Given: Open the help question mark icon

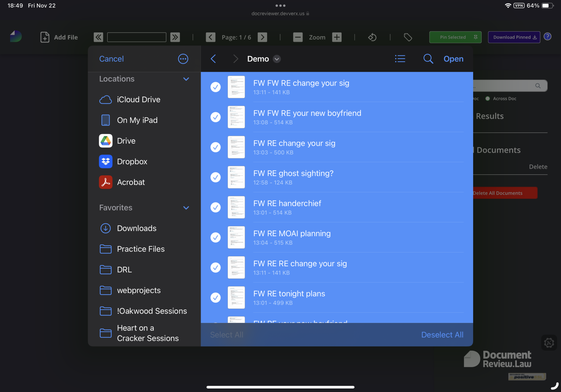Looking at the screenshot, I should [547, 37].
